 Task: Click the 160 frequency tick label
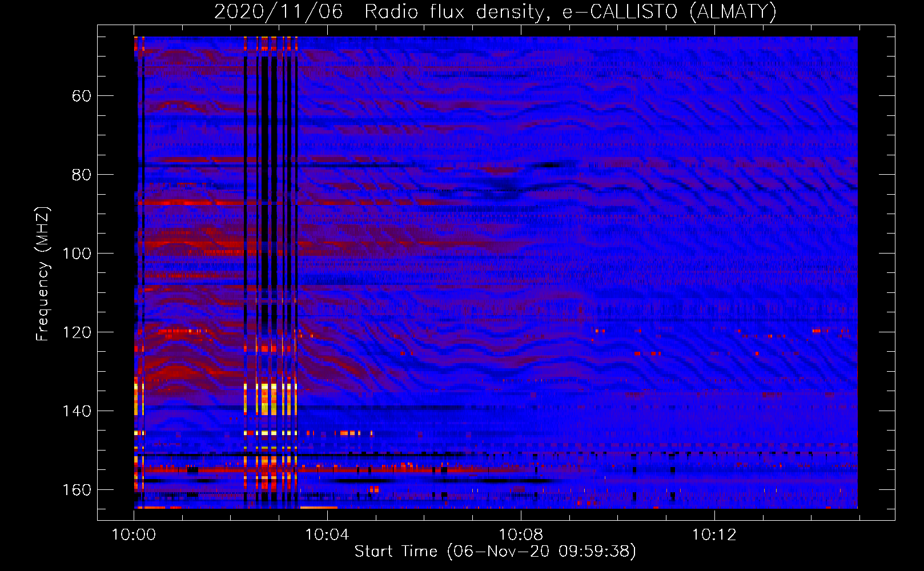(x=77, y=490)
